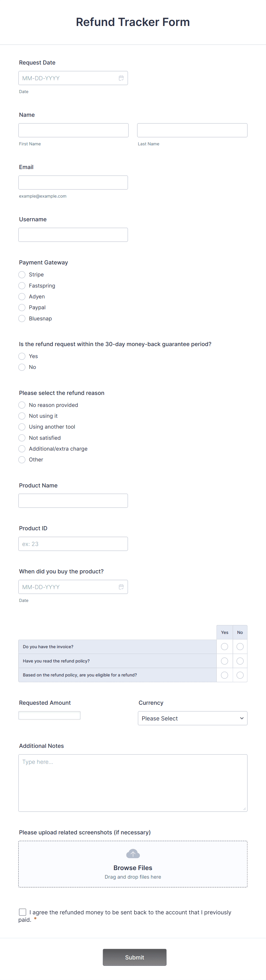Select Paypal payment gateway option
Screen dimensions: 266x980
pyautogui.click(x=22, y=307)
